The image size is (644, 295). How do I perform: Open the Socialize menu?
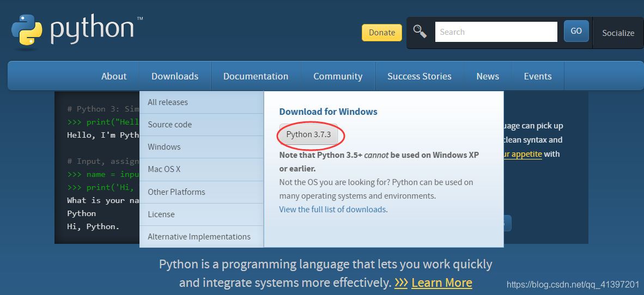pyautogui.click(x=618, y=33)
